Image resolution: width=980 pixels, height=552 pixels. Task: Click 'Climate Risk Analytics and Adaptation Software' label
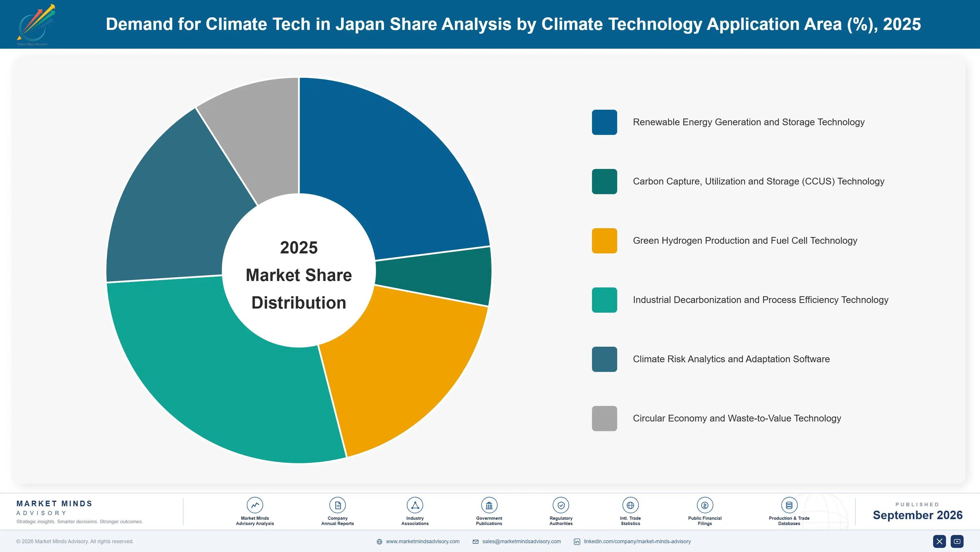[x=731, y=359]
